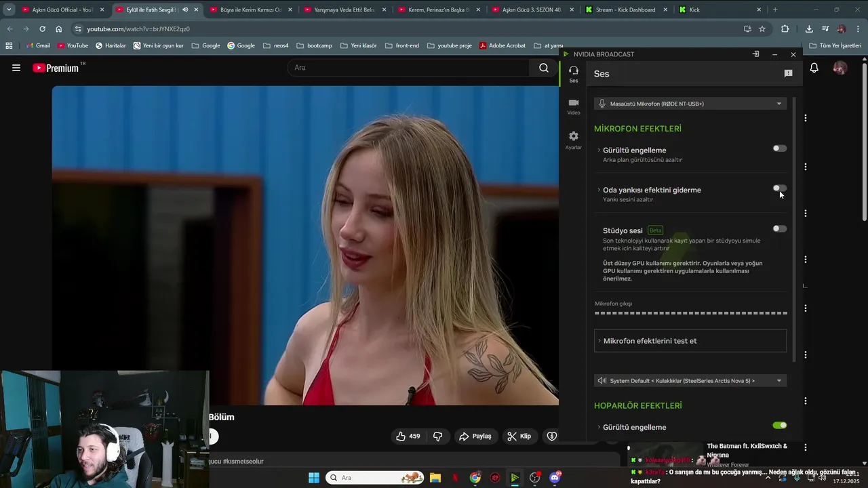Click the Chrome home button
The height and width of the screenshot is (488, 868).
click(x=59, y=29)
